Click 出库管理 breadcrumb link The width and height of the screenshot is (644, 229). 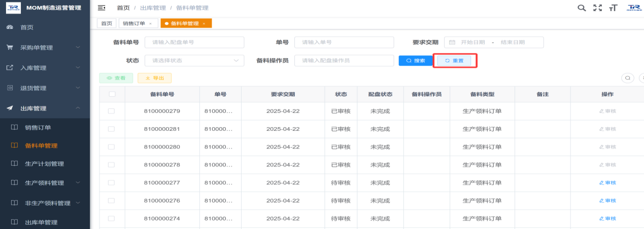coord(153,8)
